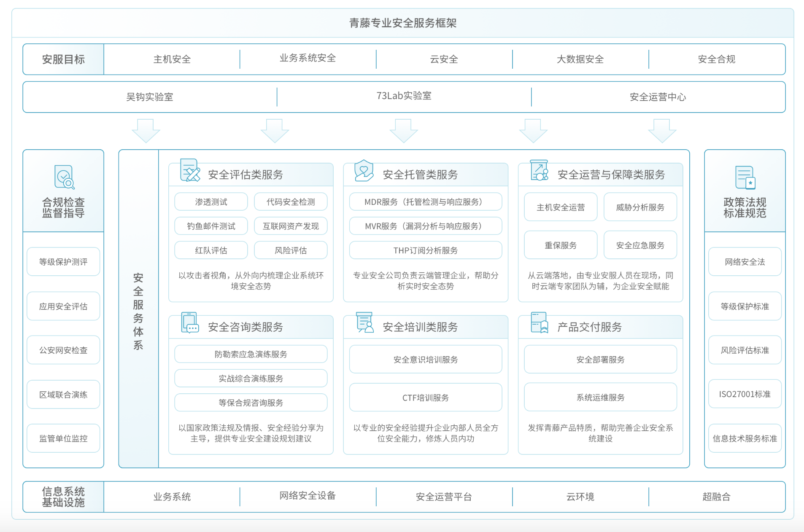Screen dimensions: 804x532
Task: Select 业务系统安全 in 安服目标 row
Action: tap(308, 58)
